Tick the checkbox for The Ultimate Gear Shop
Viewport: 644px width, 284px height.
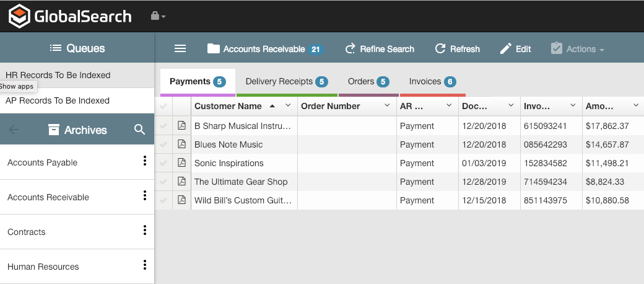pos(163,182)
